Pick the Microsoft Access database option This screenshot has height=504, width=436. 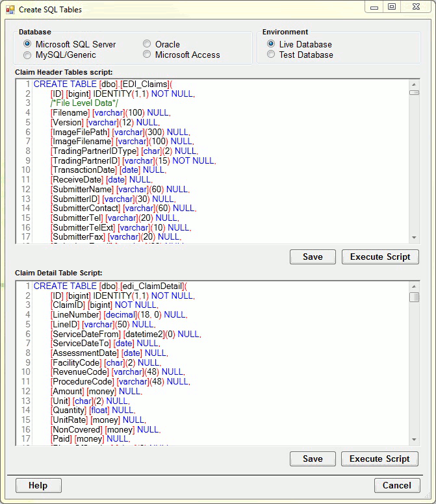(x=147, y=55)
